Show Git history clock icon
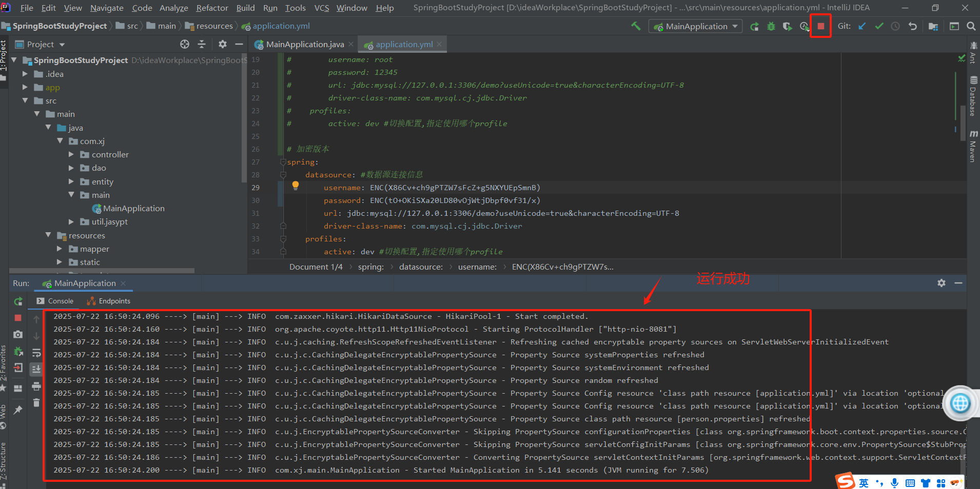This screenshot has height=489, width=980. coord(895,26)
